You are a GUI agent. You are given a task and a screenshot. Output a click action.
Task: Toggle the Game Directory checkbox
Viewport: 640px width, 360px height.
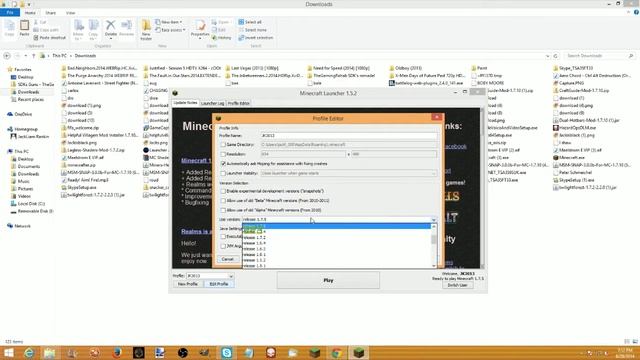click(x=223, y=144)
